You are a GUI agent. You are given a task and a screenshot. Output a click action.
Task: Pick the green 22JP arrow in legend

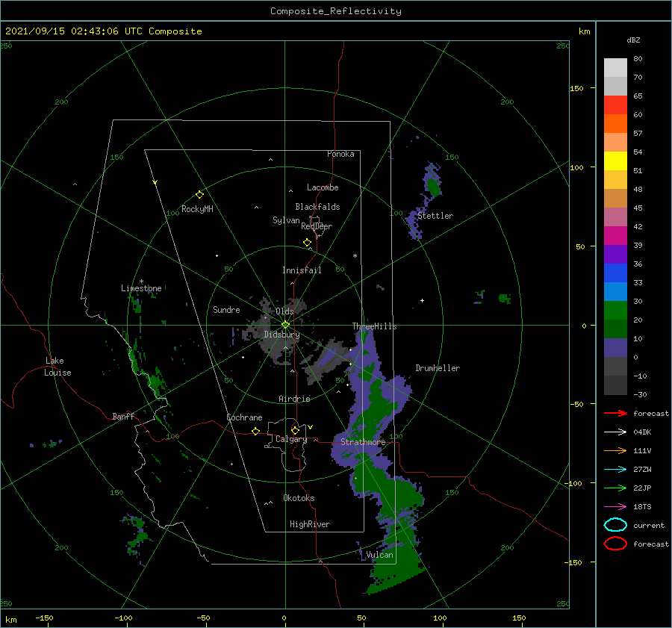click(x=615, y=488)
